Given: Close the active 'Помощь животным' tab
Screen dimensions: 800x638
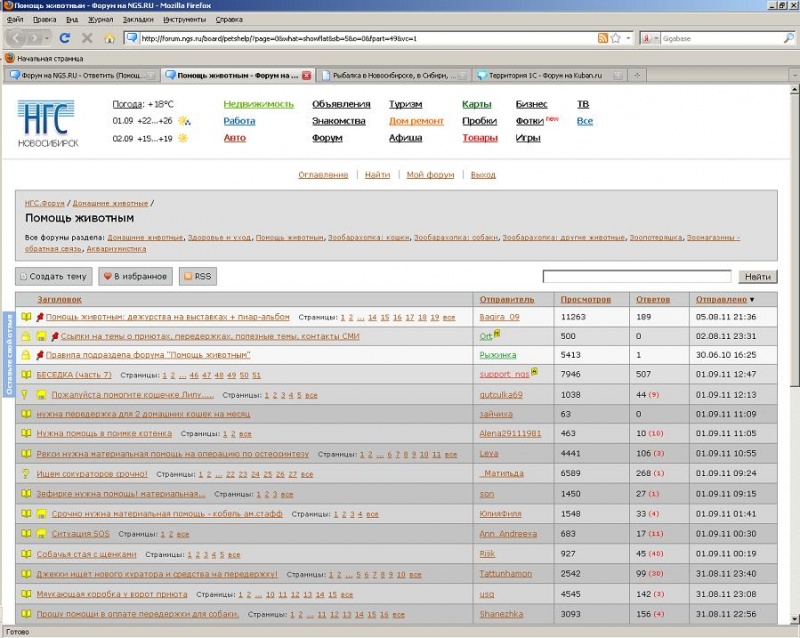Looking at the screenshot, I should point(306,75).
